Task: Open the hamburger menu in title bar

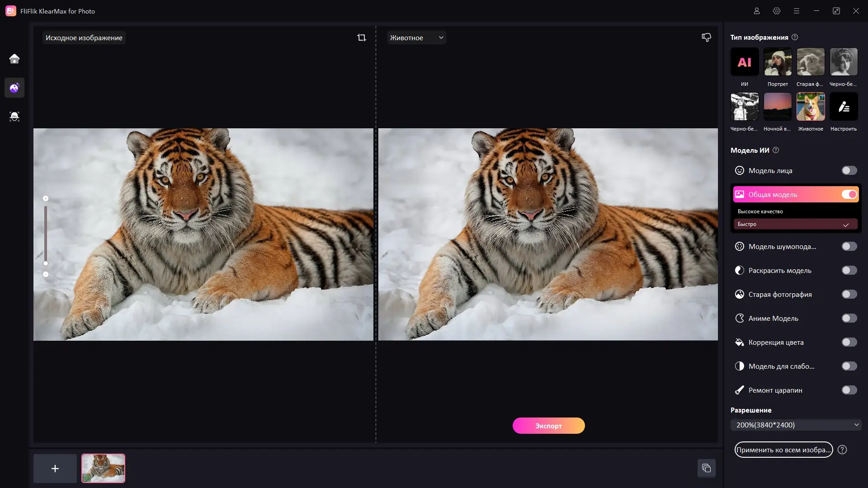Action: tap(796, 11)
